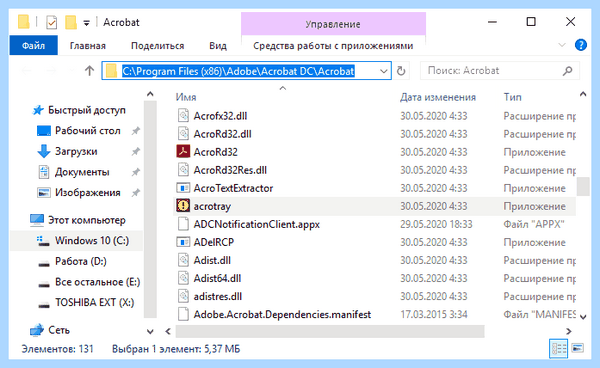This screenshot has height=368, width=600.
Task: Select Этот компьютер in navigation pane
Action: 86,220
